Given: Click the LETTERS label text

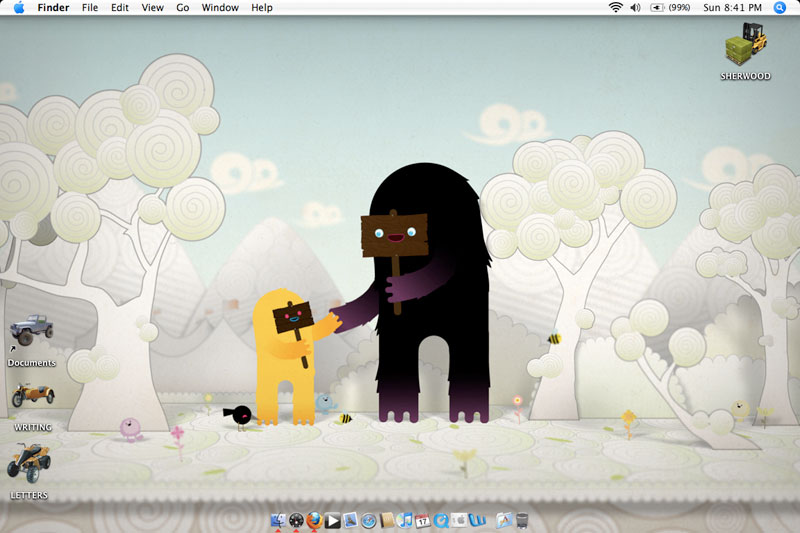Looking at the screenshot, I should pos(29,495).
